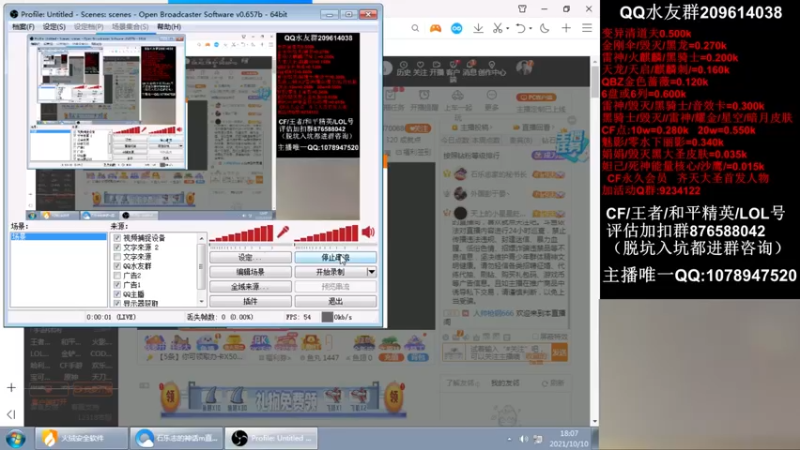Viewport: 800px width, 450px height.
Task: Switch to 火绒安全软件 taskbar button
Action: [x=81, y=438]
